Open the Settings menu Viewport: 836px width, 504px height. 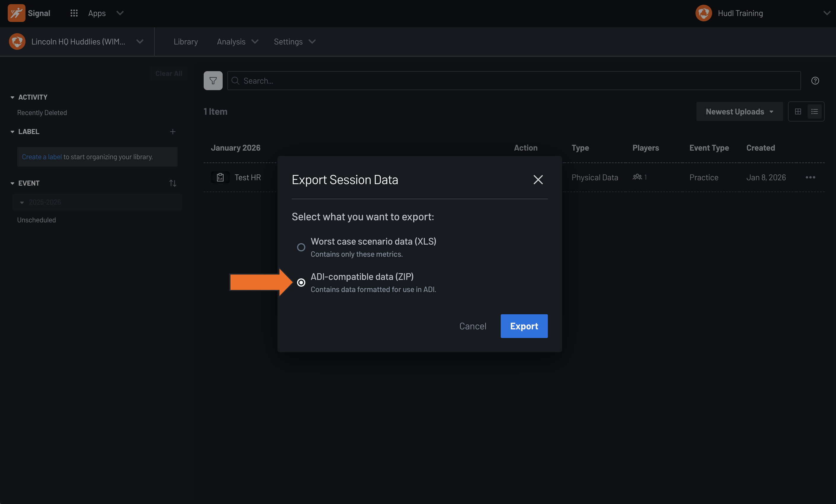[x=295, y=42]
